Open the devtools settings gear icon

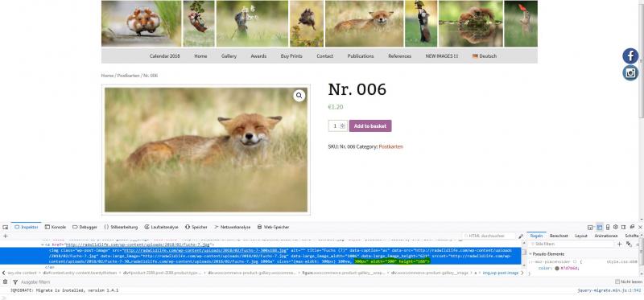615,227
